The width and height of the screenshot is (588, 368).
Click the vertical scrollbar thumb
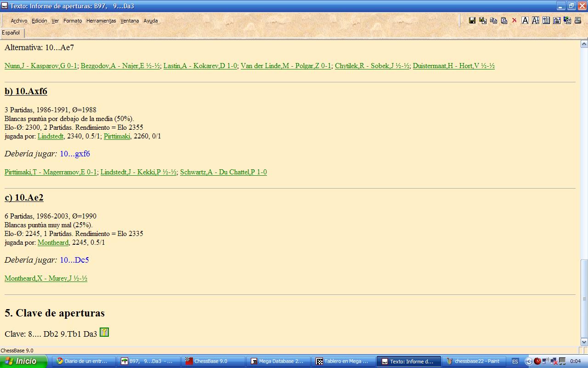pyautogui.click(x=584, y=299)
